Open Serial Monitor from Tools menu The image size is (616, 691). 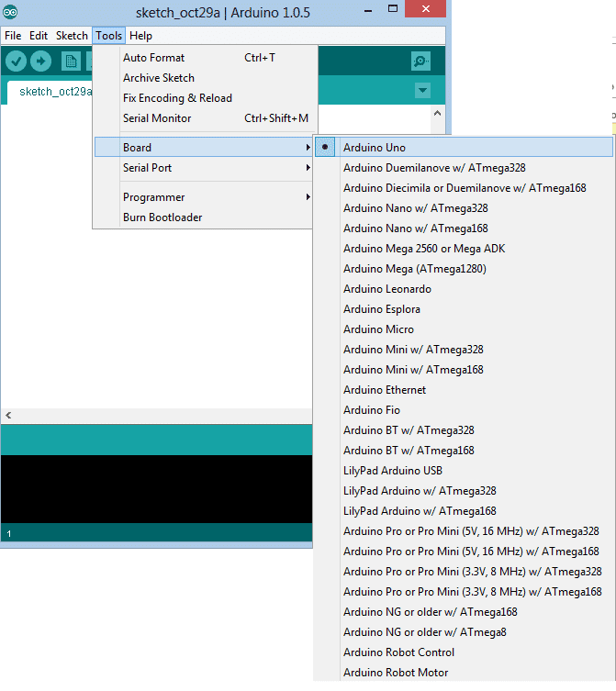[203, 118]
